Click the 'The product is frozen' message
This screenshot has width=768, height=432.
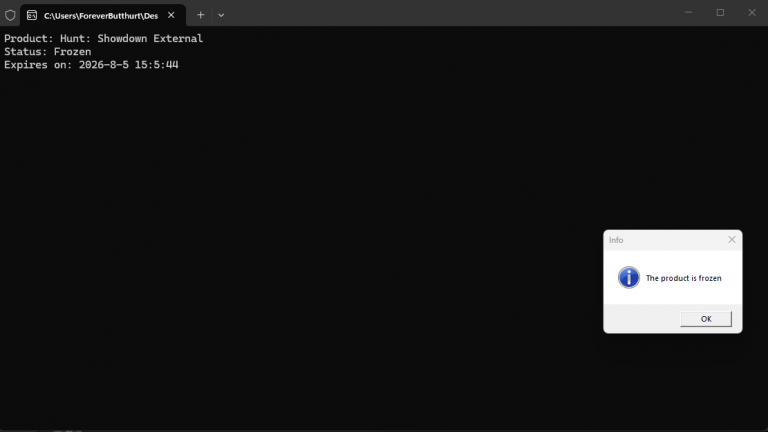pyautogui.click(x=683, y=278)
